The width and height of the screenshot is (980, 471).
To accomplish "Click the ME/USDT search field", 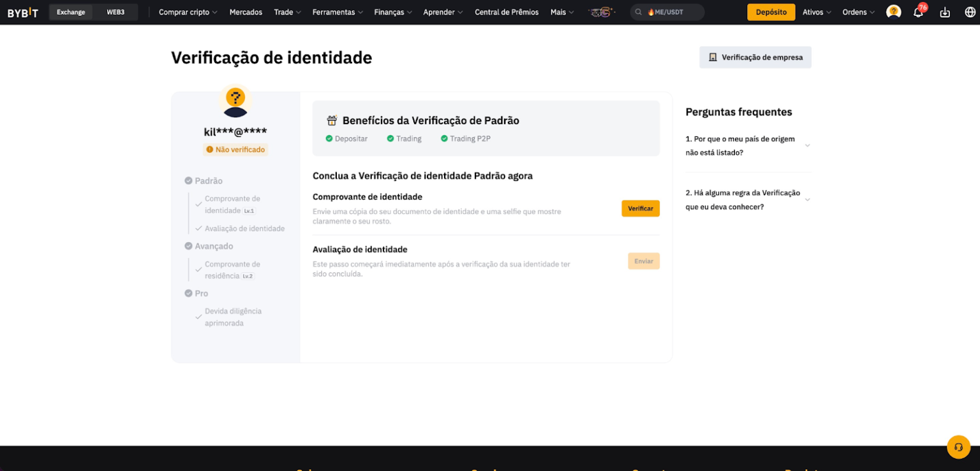I will pos(667,11).
